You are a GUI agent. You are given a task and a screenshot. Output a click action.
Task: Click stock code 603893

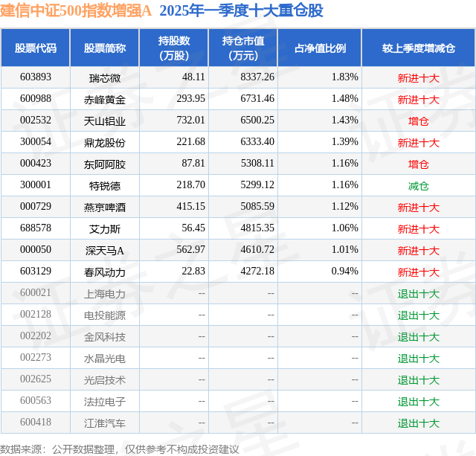click(x=36, y=77)
